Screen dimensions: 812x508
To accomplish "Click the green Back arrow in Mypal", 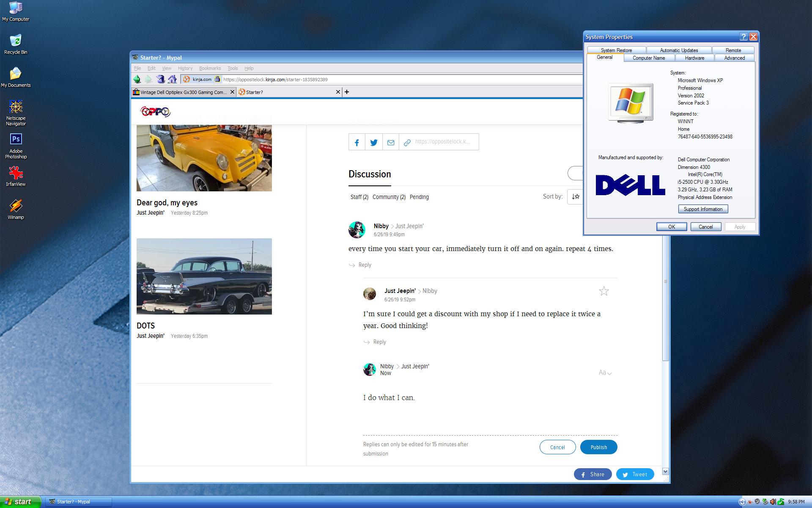I will coord(137,79).
